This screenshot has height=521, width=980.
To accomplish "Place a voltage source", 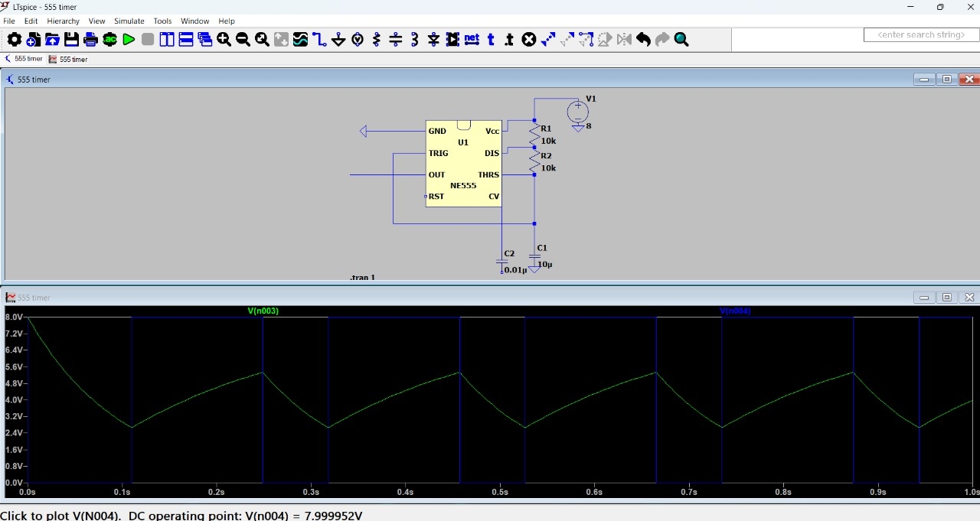I will click(x=358, y=40).
